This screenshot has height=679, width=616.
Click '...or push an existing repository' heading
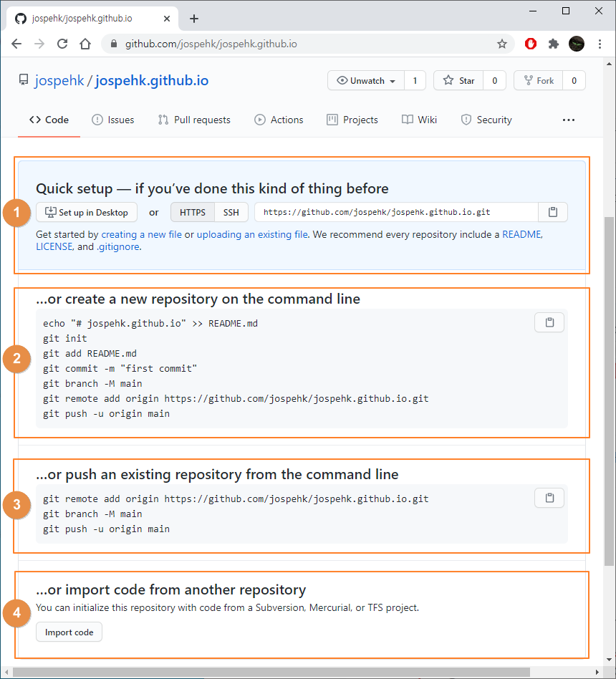click(x=217, y=475)
